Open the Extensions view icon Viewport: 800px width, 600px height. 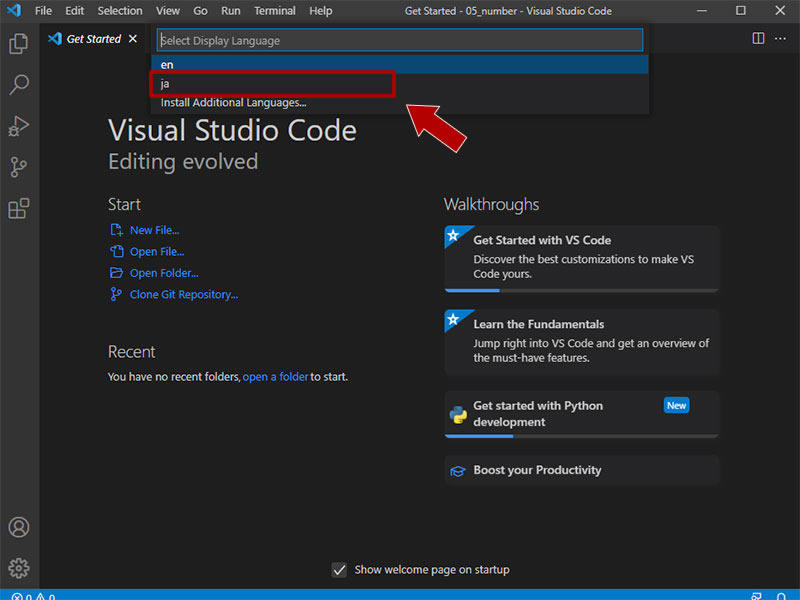pyautogui.click(x=19, y=208)
